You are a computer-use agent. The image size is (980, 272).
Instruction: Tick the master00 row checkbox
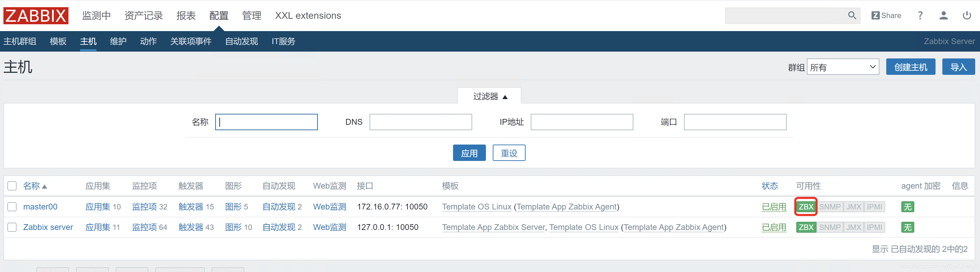click(x=12, y=207)
